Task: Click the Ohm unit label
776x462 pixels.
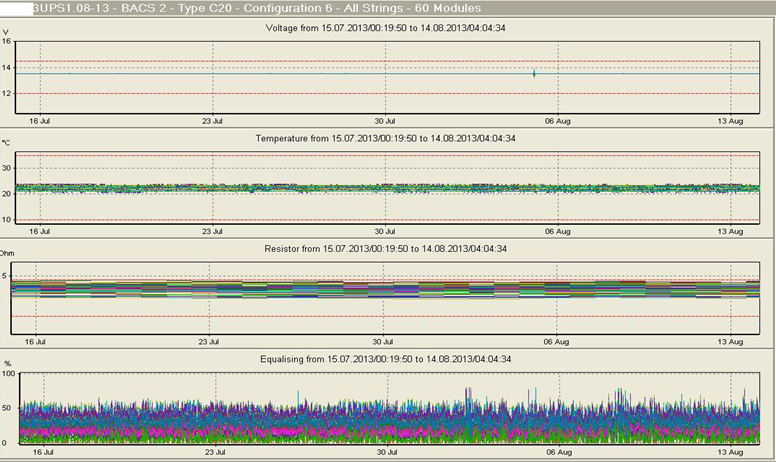Action: 7,254
